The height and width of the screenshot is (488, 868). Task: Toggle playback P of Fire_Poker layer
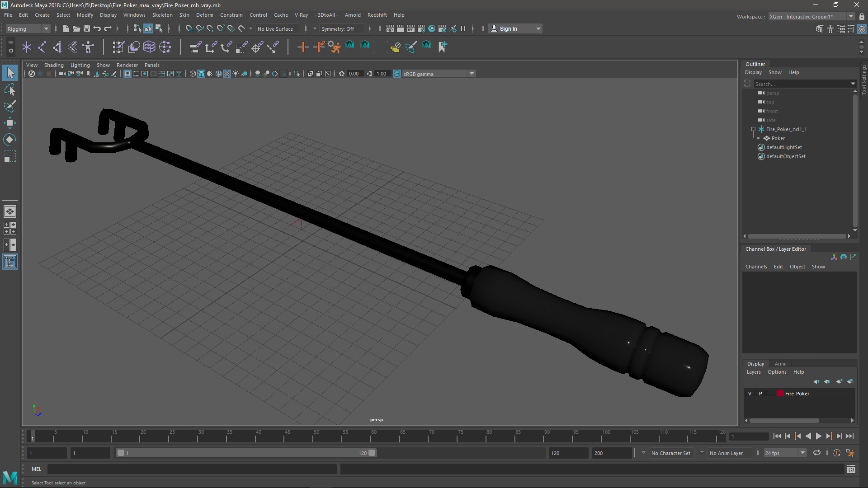(760, 394)
